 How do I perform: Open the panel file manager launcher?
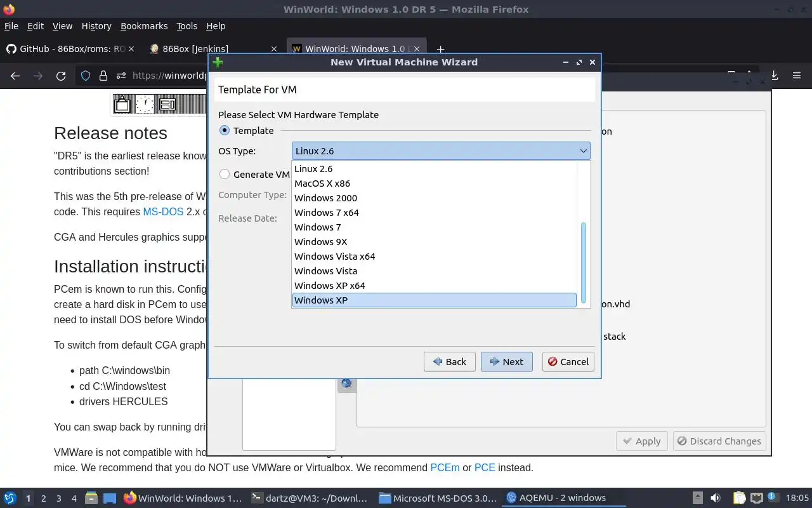click(x=91, y=498)
